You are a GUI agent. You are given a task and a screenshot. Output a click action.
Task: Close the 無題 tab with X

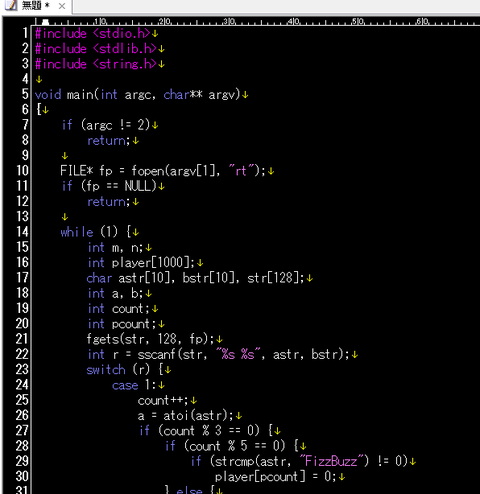[62, 6]
